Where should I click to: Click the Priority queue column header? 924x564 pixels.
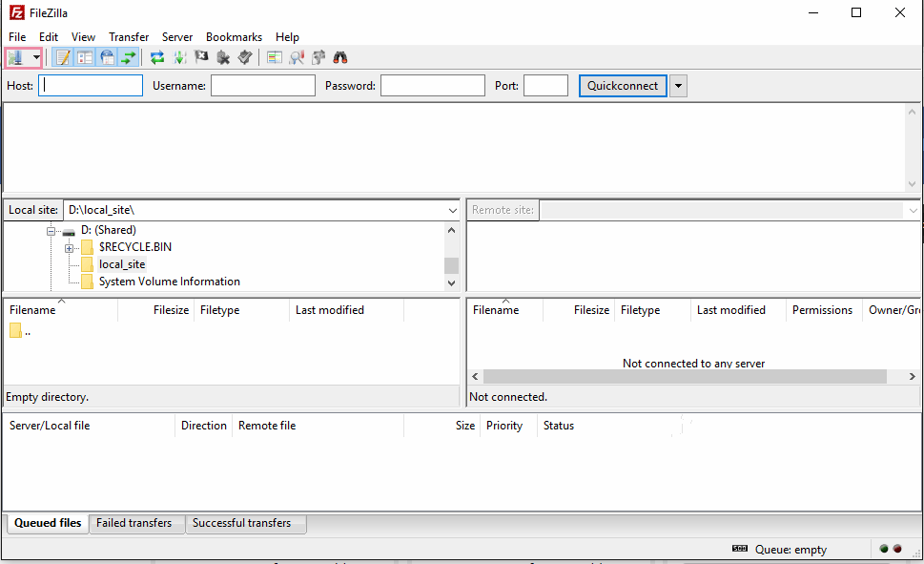(x=508, y=426)
